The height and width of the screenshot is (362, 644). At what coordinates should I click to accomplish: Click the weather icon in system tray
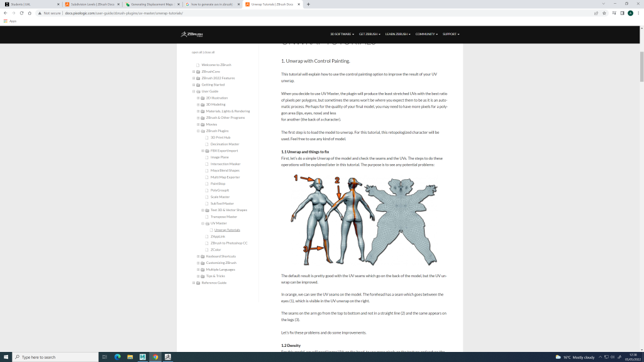(558, 357)
